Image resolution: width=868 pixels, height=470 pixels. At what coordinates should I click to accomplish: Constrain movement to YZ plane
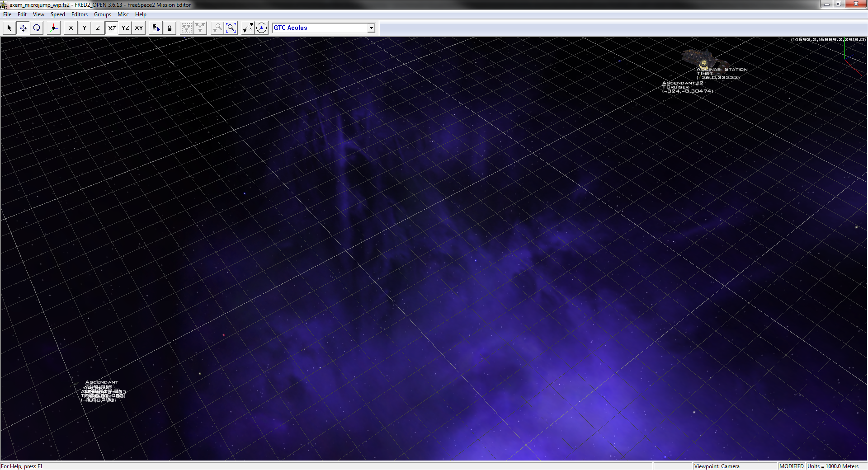(125, 28)
